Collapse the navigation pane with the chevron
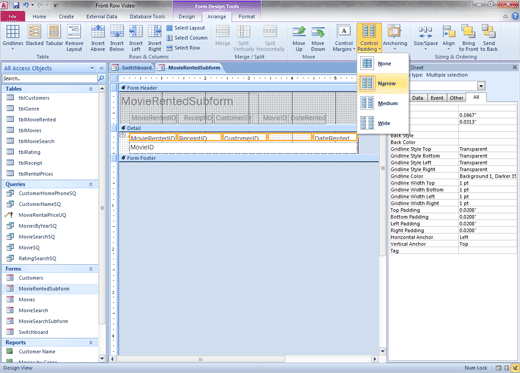Image resolution: width=520 pixels, height=373 pixels. pos(101,68)
